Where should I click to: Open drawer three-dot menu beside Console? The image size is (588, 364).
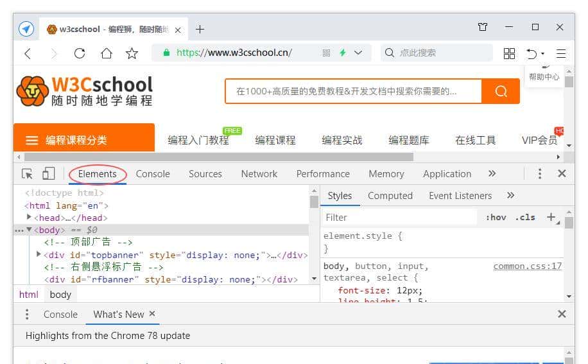(x=27, y=314)
